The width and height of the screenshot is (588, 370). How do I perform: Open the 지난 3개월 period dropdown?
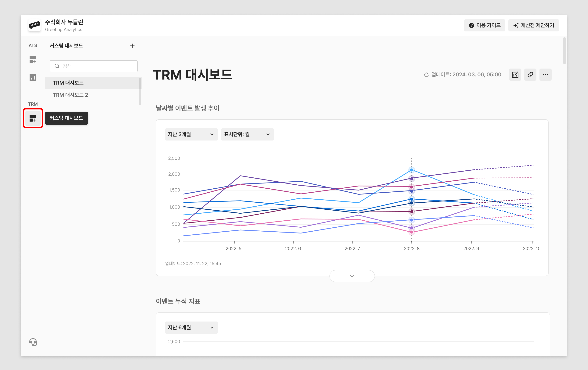[x=191, y=134]
